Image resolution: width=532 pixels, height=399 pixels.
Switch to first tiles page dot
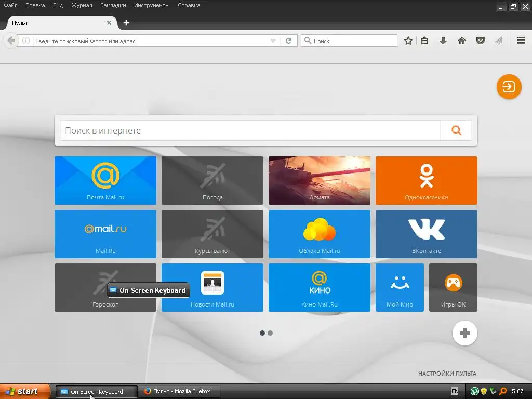262,333
